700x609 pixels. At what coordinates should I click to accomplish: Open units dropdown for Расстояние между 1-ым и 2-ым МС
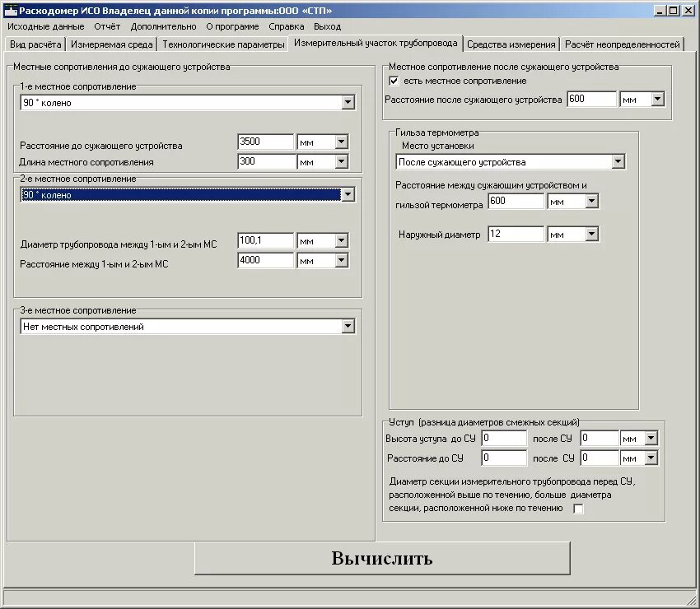[x=342, y=261]
